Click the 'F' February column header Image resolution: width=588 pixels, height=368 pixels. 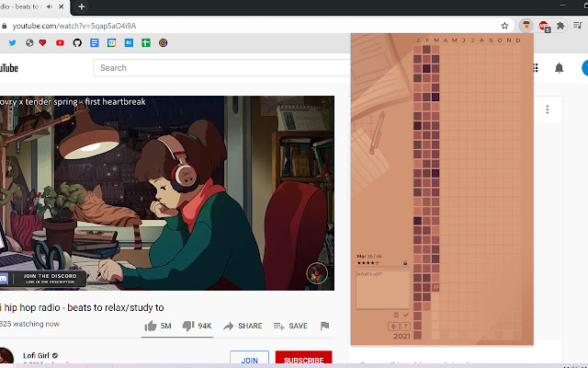click(426, 40)
